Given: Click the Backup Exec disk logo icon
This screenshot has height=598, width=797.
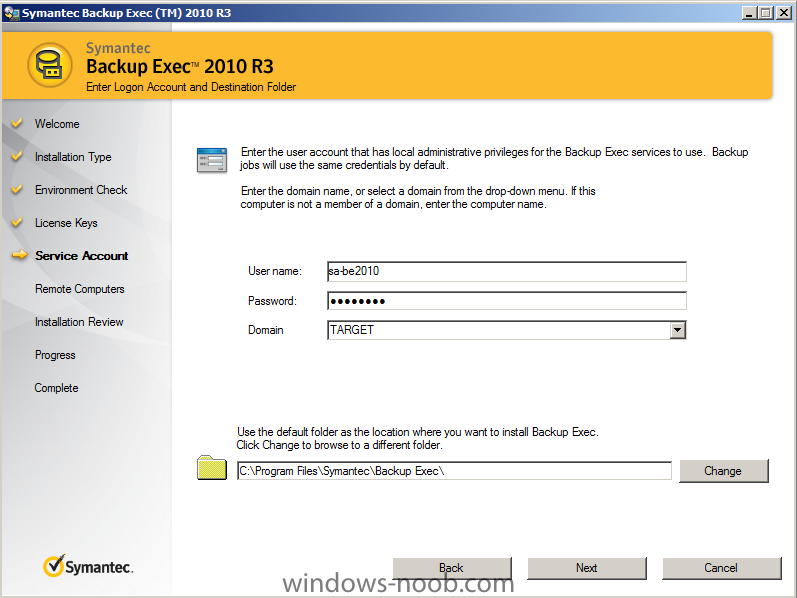Looking at the screenshot, I should (50, 65).
